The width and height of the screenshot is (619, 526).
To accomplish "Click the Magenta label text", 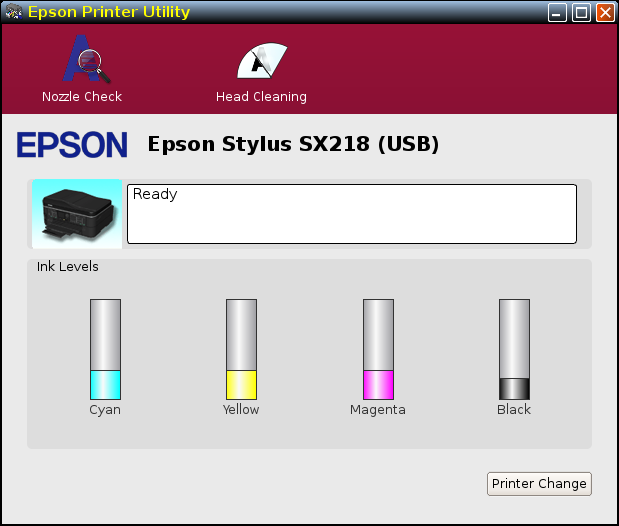I will (378, 410).
